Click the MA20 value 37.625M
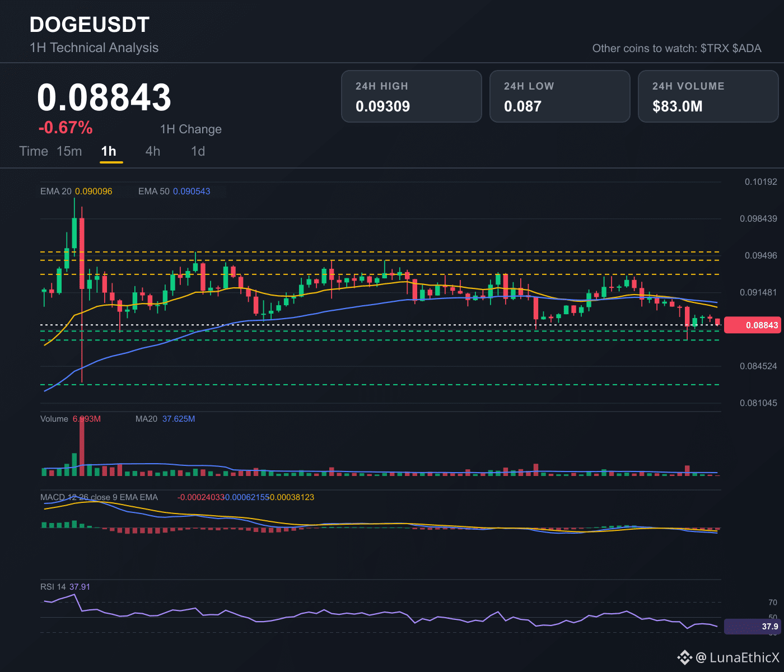The width and height of the screenshot is (784, 672). [x=179, y=419]
